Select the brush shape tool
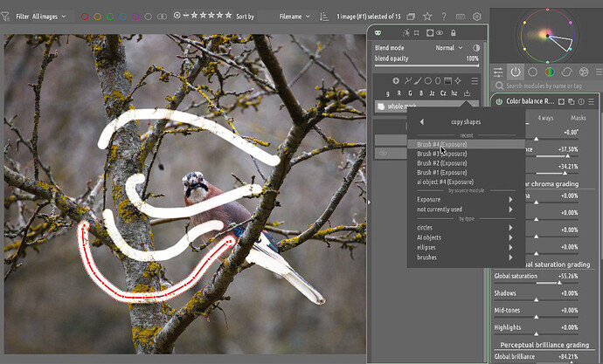The height and width of the screenshot is (364, 603). [x=418, y=81]
